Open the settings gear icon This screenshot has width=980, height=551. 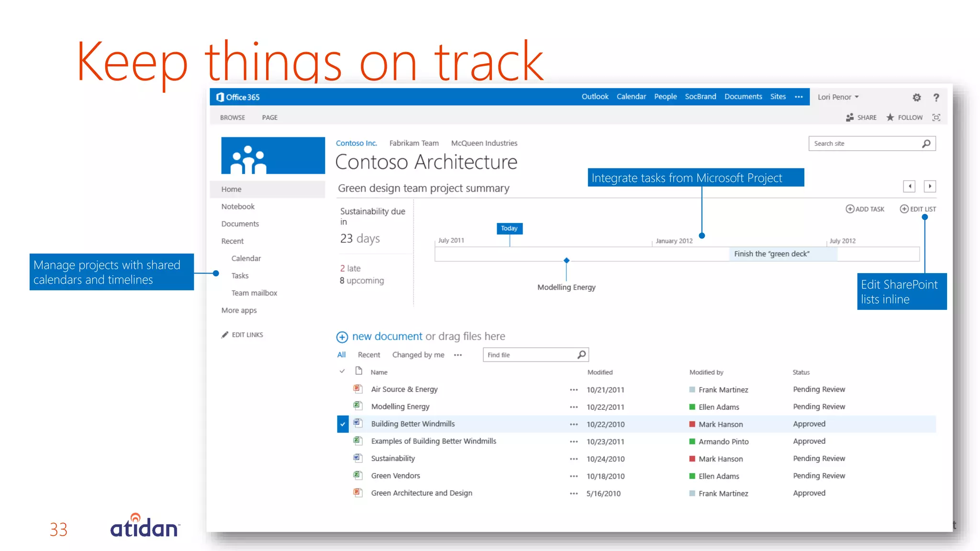(916, 98)
